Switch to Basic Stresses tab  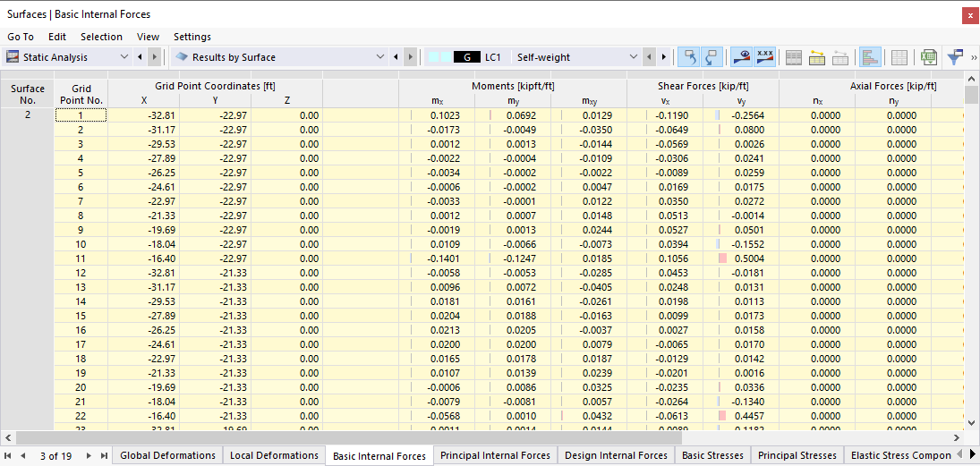712,455
